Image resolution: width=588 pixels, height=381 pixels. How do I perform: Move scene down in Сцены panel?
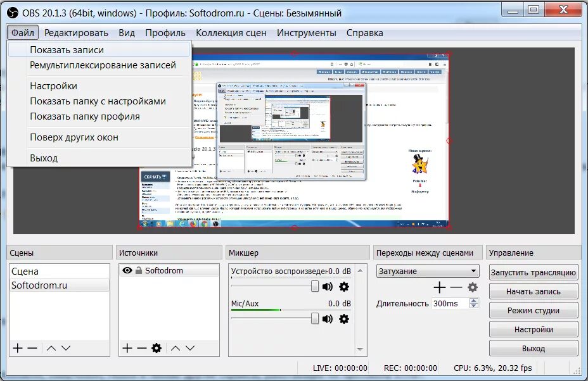tap(66, 348)
